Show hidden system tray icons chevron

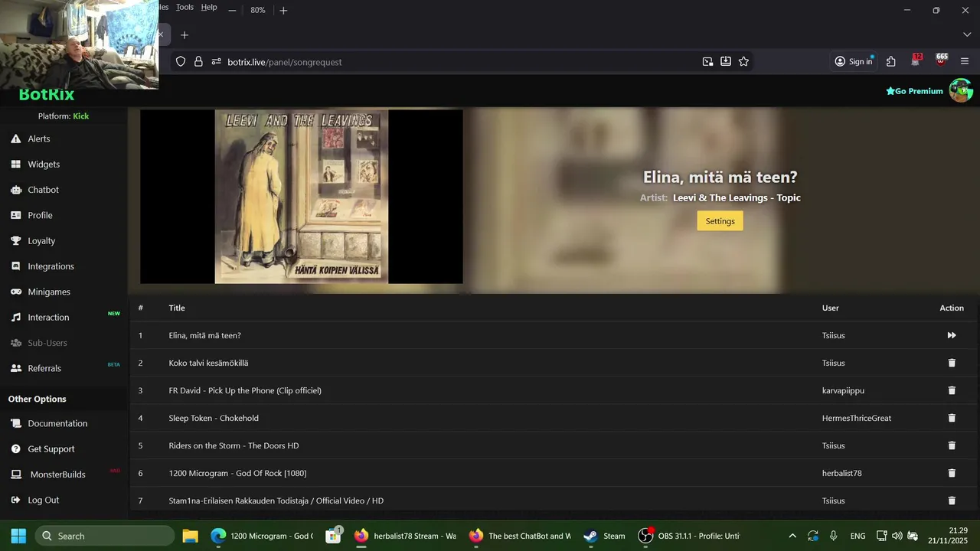click(792, 536)
